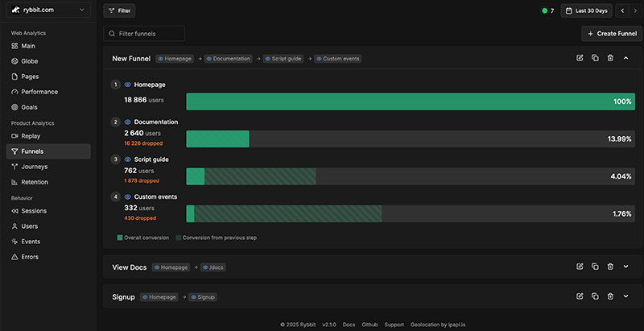Expand the Signup funnel chevron
Viewport: 644px width, 331px height.
pos(626,296)
